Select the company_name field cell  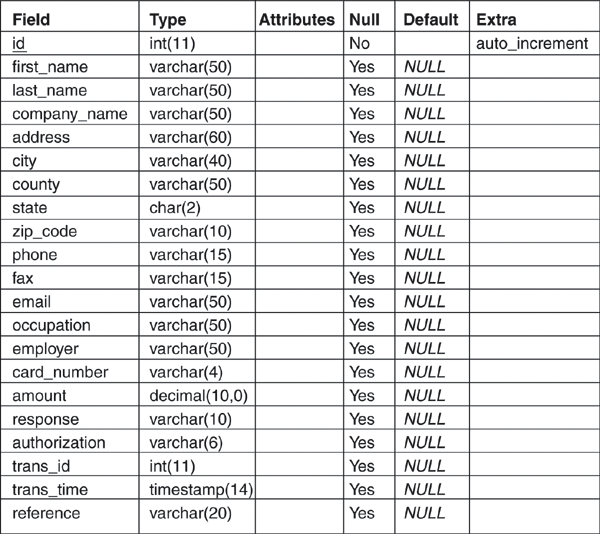tap(63, 114)
